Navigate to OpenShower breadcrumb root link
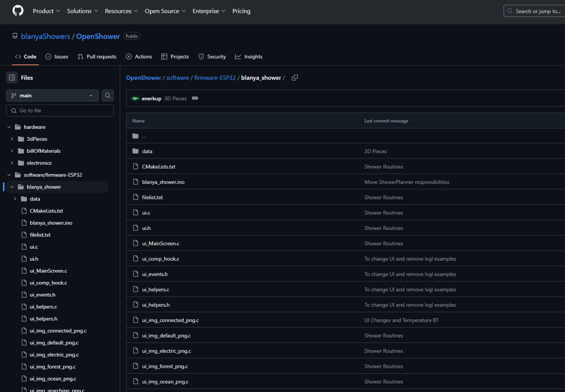565x392 pixels. coord(144,78)
